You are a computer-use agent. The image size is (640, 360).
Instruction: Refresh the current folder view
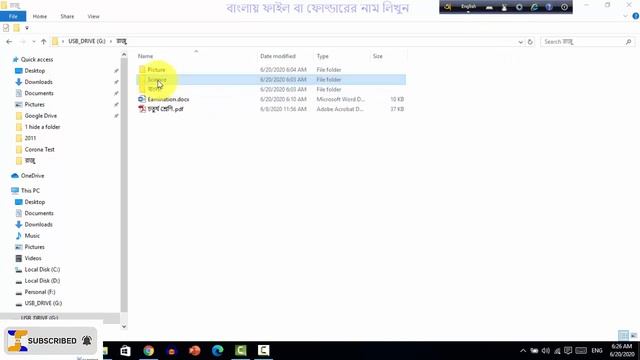click(530, 42)
